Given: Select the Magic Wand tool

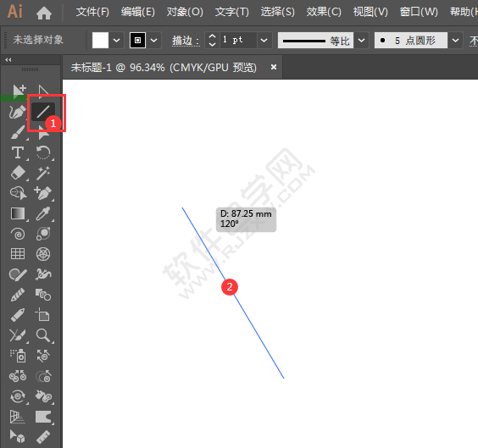Looking at the screenshot, I should pos(43,173).
